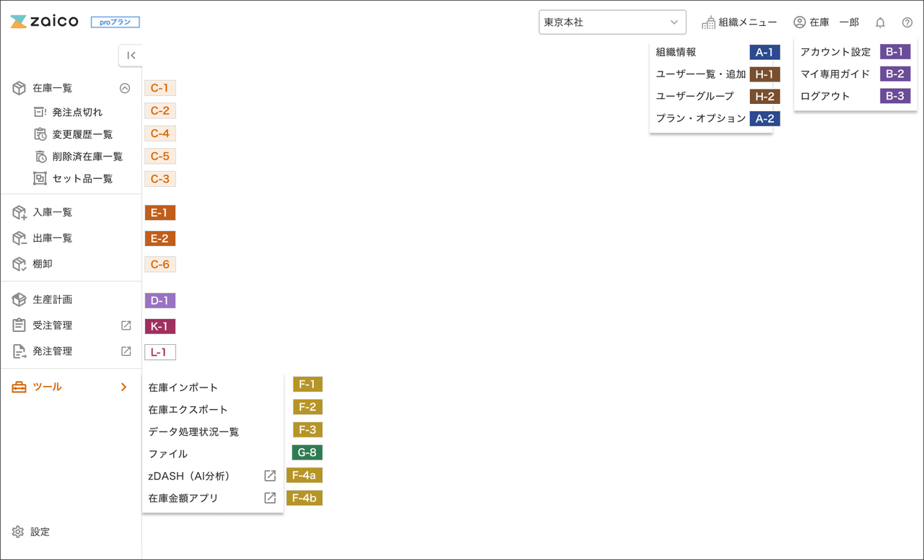The height and width of the screenshot is (560, 924).
Task: Click the proプラン badge
Action: [115, 22]
